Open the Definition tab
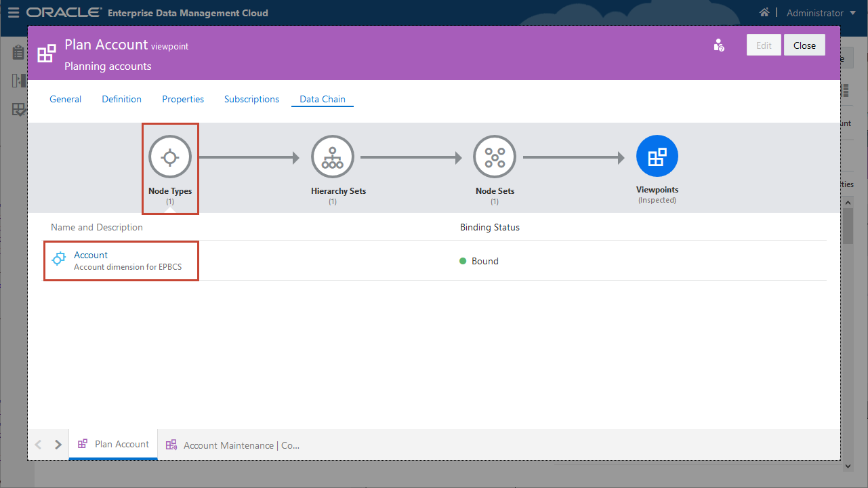The image size is (868, 488). click(x=122, y=99)
